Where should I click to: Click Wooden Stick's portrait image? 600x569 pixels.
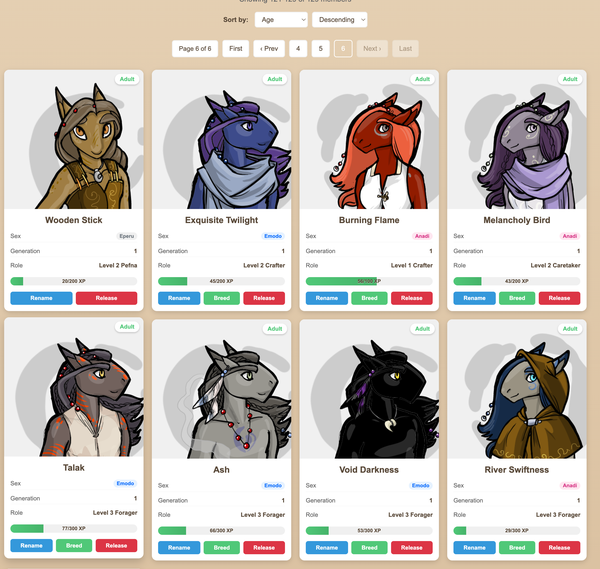pos(74,140)
